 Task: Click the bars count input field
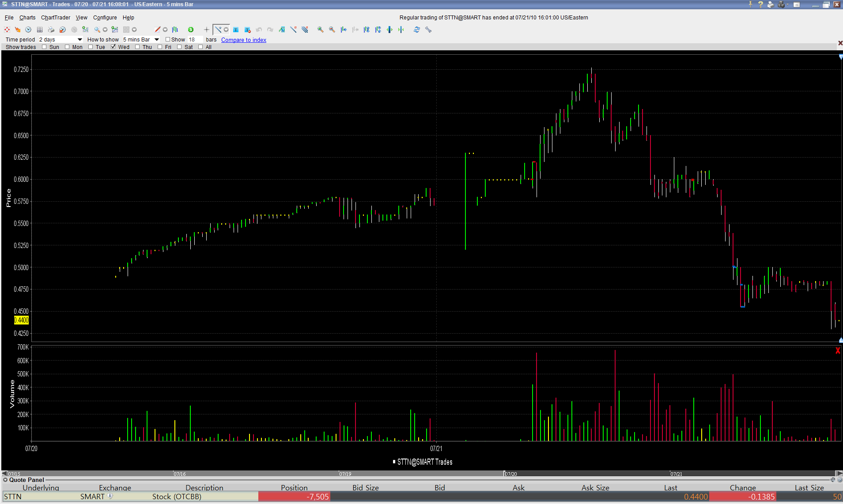195,40
